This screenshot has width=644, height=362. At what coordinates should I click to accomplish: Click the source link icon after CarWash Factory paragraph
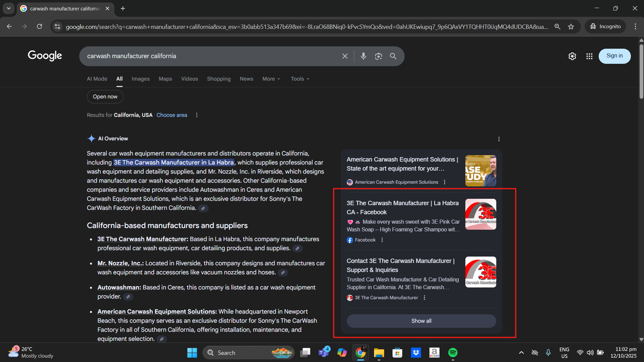[203, 208]
